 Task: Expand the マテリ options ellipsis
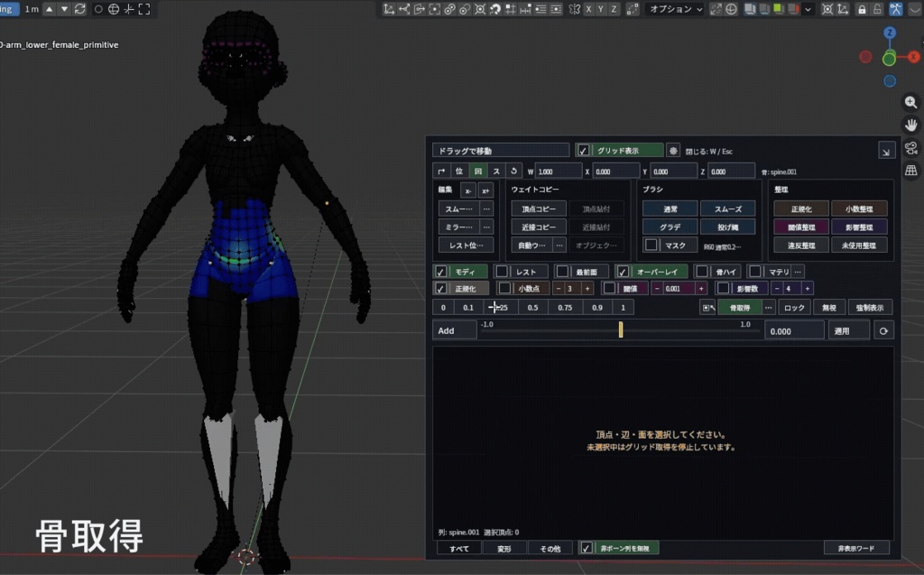click(798, 272)
